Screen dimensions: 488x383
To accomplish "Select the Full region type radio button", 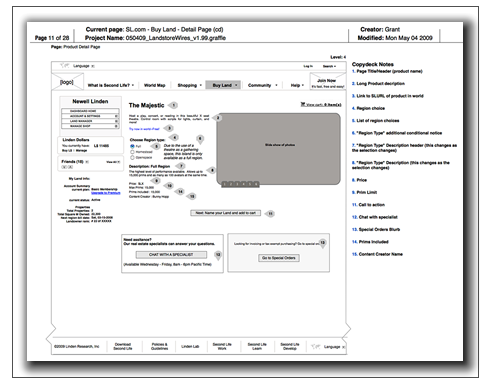I will [x=132, y=146].
